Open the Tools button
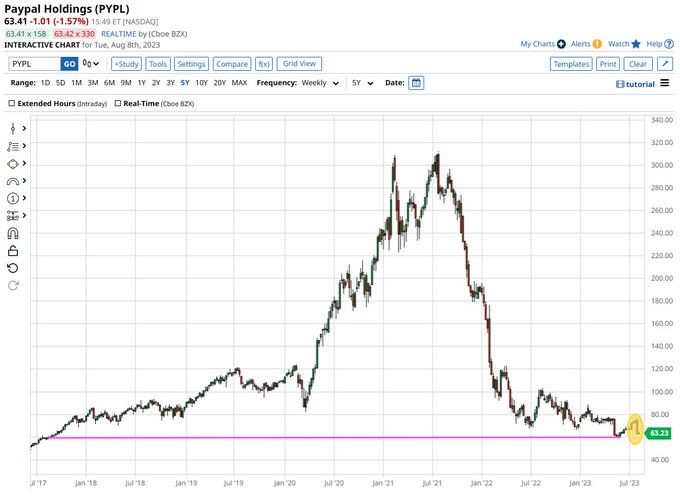The width and height of the screenshot is (680, 497). click(158, 64)
